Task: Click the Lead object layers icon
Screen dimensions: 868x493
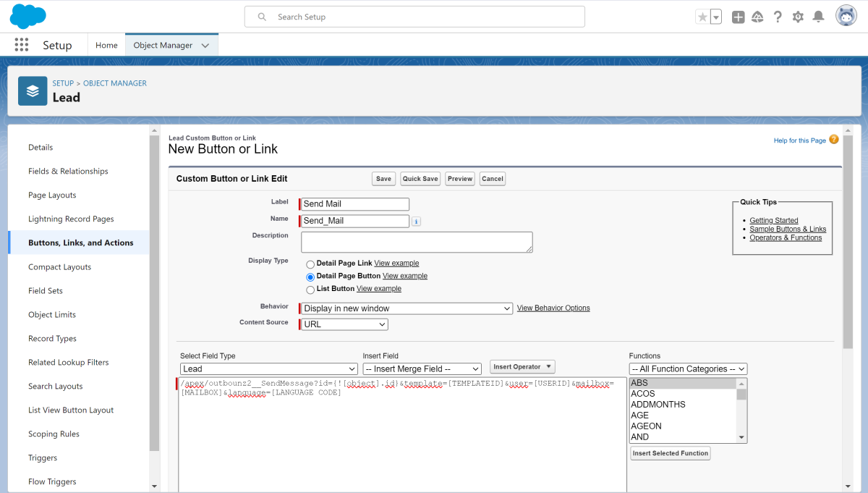Action: click(33, 91)
